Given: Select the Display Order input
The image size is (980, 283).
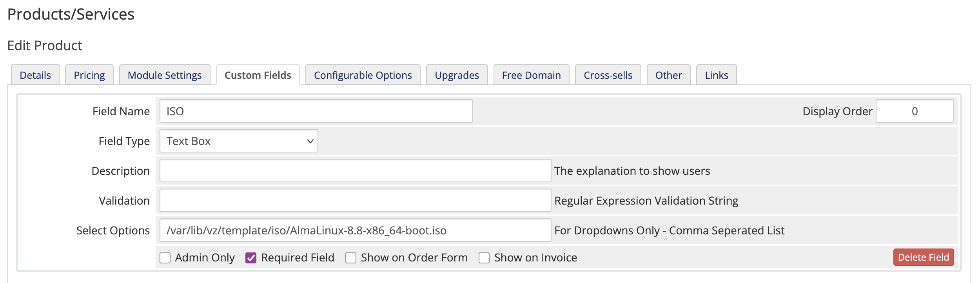Looking at the screenshot, I should coord(915,111).
